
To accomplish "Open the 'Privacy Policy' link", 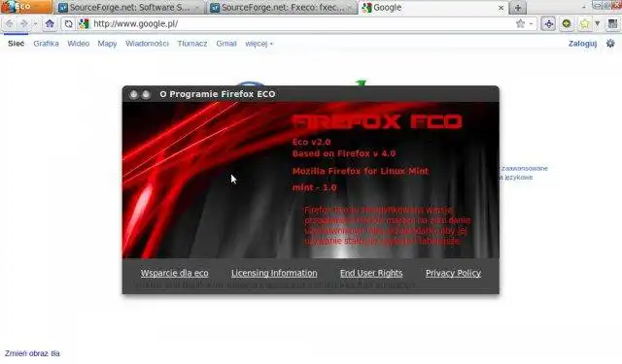I will 453,273.
